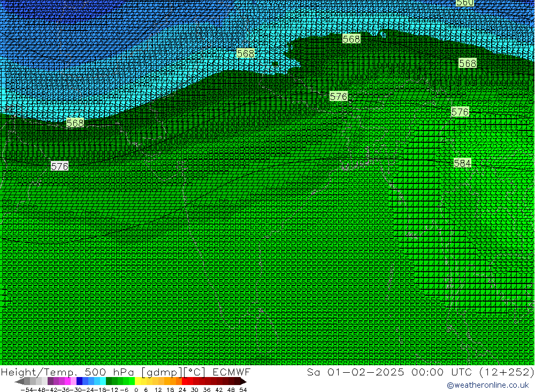Viewport: 535px width, 392px height.
Task: Click the '-36' legend value
Action: (x=64, y=390)
